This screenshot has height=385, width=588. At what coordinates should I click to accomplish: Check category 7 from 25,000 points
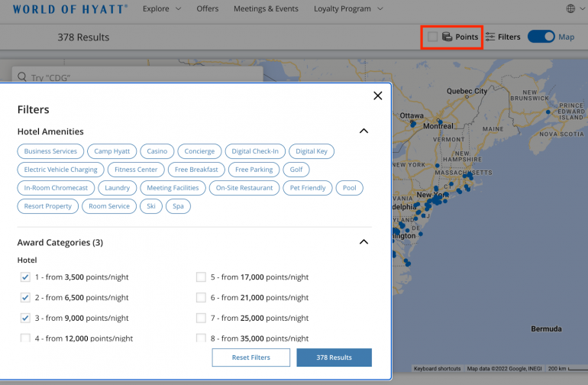click(201, 318)
